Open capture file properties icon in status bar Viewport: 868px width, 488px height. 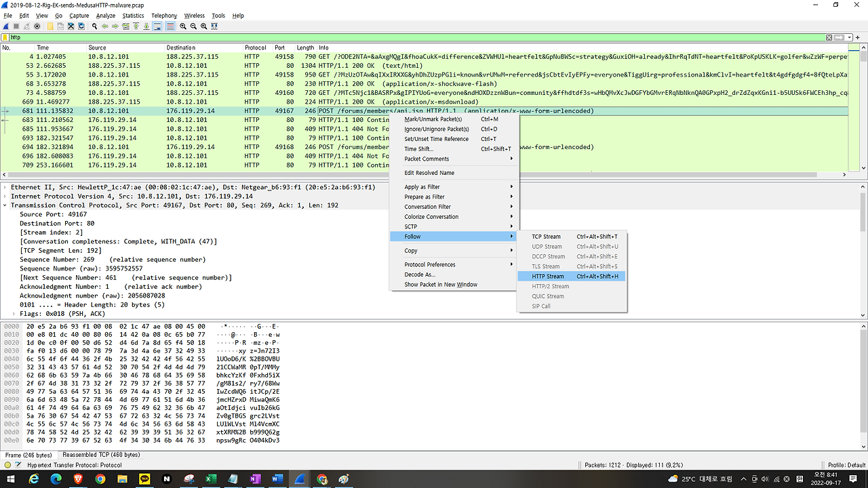click(x=19, y=465)
